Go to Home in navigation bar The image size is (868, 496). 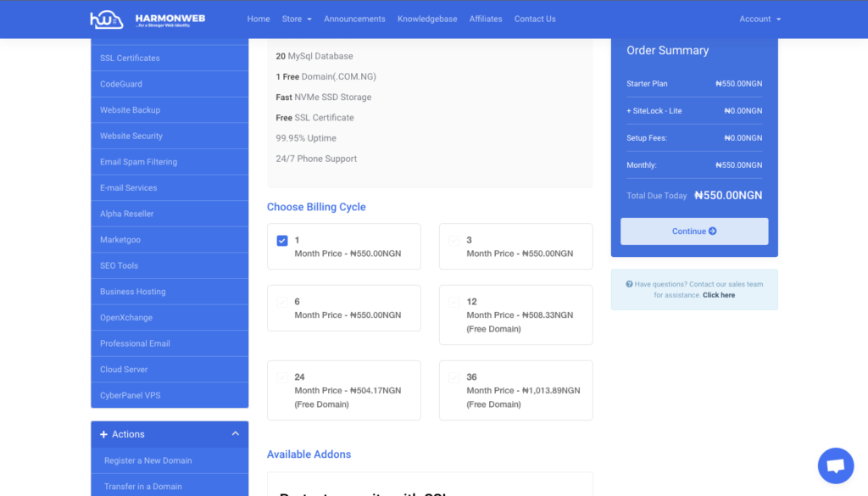(259, 19)
